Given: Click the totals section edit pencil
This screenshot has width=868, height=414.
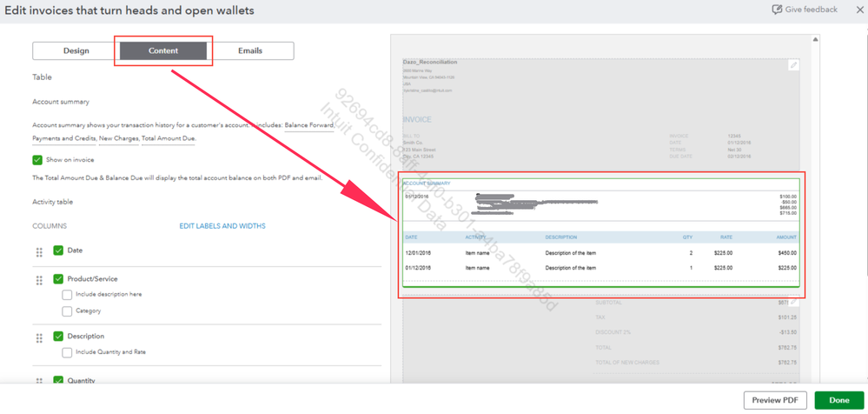Looking at the screenshot, I should pyautogui.click(x=794, y=302).
